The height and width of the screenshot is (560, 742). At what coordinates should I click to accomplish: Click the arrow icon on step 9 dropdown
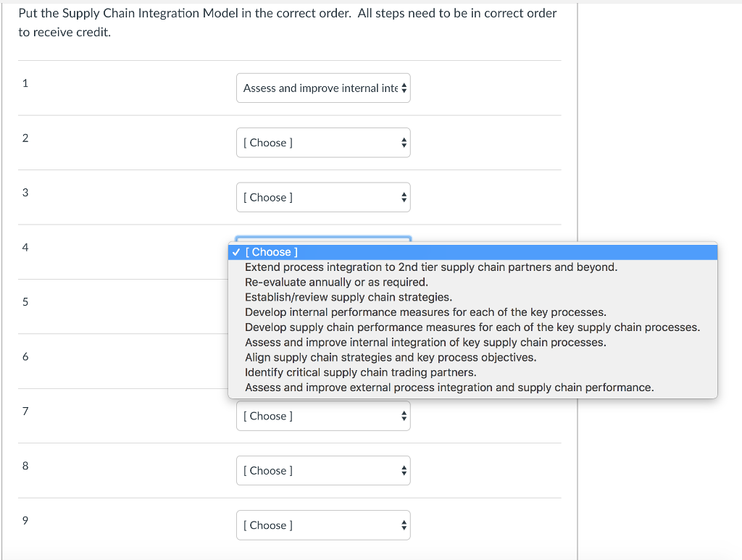pyautogui.click(x=404, y=525)
